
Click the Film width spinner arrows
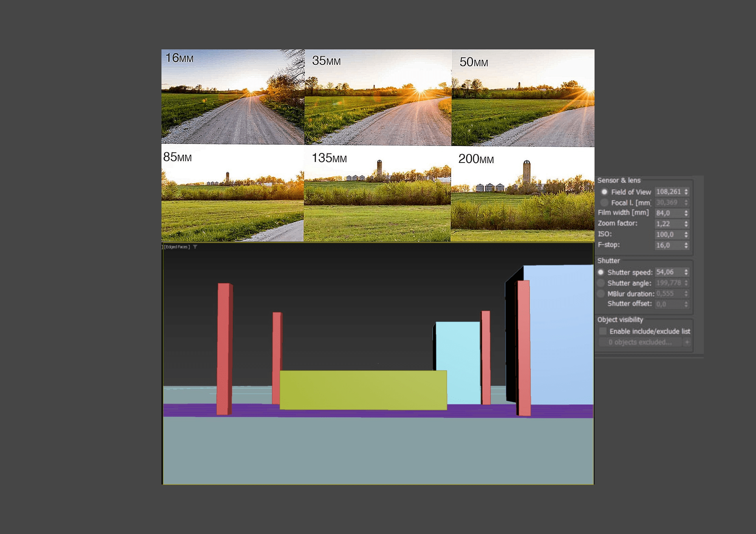[686, 213]
